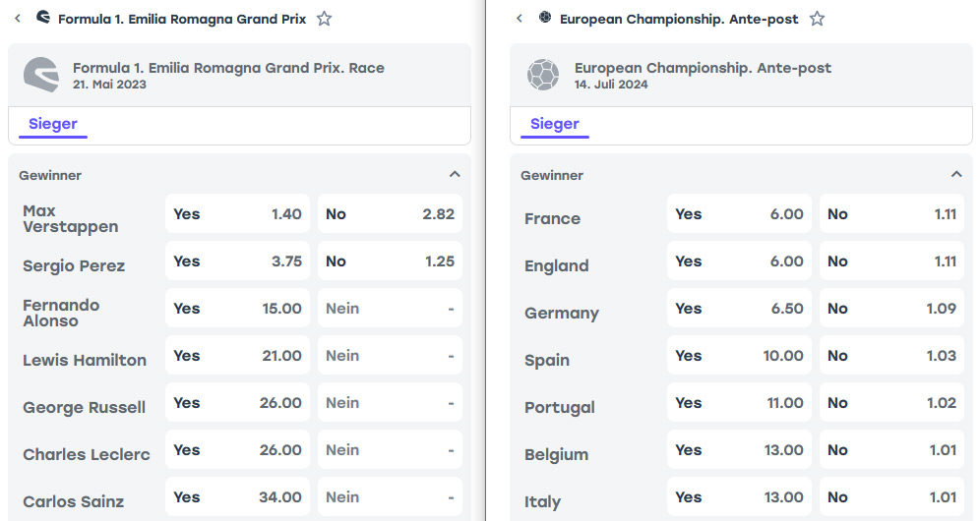Select No 1.01 for Italy

(x=891, y=497)
